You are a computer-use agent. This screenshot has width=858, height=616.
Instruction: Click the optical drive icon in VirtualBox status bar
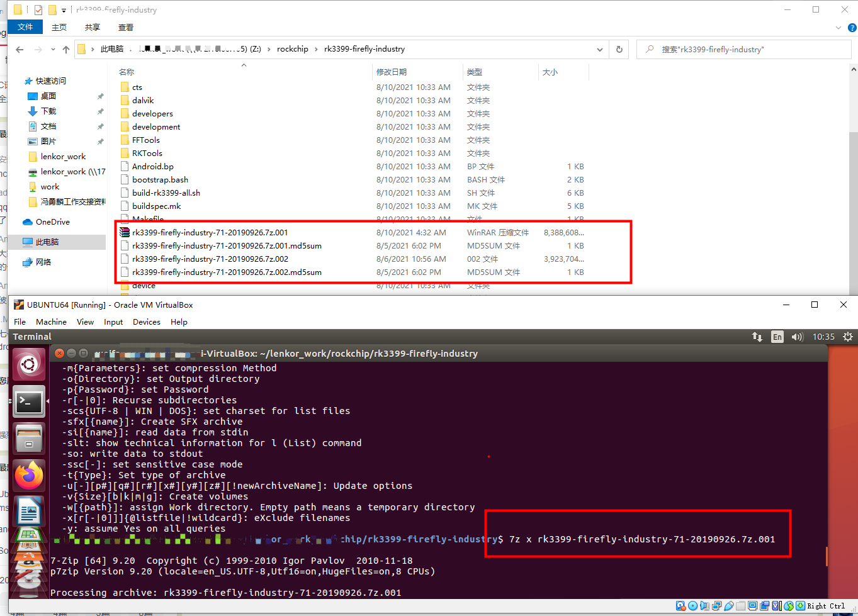tap(692, 605)
